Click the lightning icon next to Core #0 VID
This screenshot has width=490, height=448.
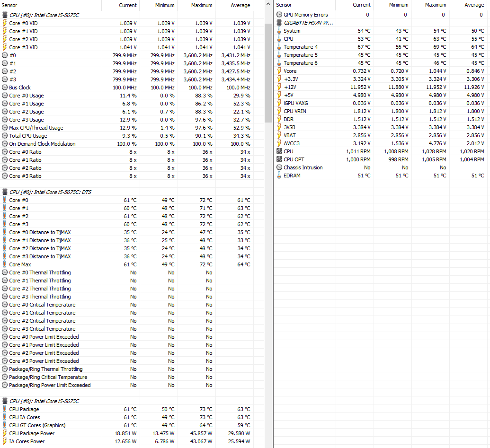[5, 23]
